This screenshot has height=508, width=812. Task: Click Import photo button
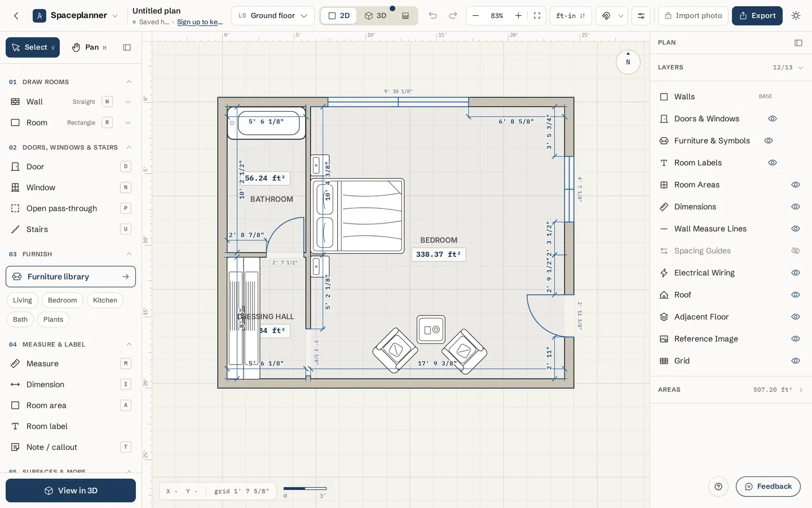pyautogui.click(x=693, y=16)
